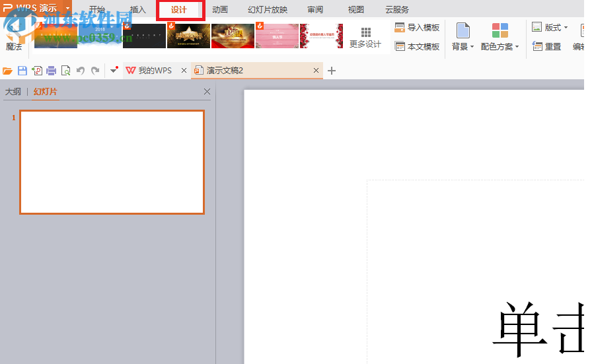Apply the red and gold ceremony template
This screenshot has width=594, height=364.
point(233,36)
